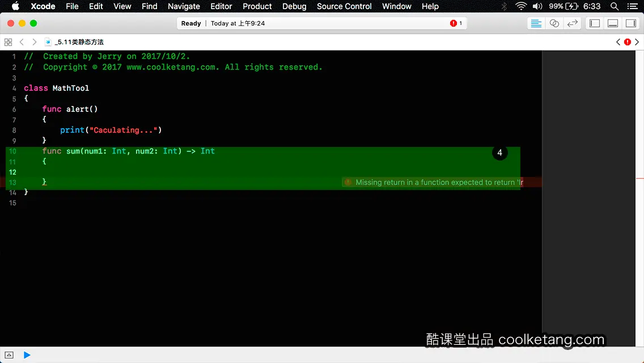The height and width of the screenshot is (363, 644).
Task: Click the Wi-Fi status icon
Action: 521,6
